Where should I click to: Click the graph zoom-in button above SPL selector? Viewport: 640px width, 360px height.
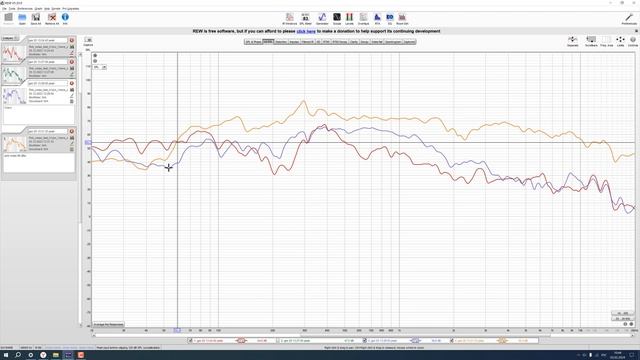95,56
